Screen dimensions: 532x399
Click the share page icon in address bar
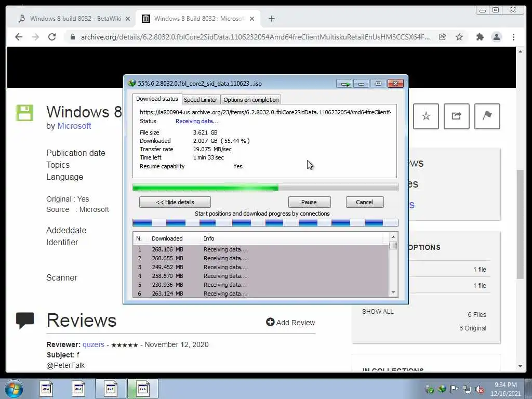443,37
